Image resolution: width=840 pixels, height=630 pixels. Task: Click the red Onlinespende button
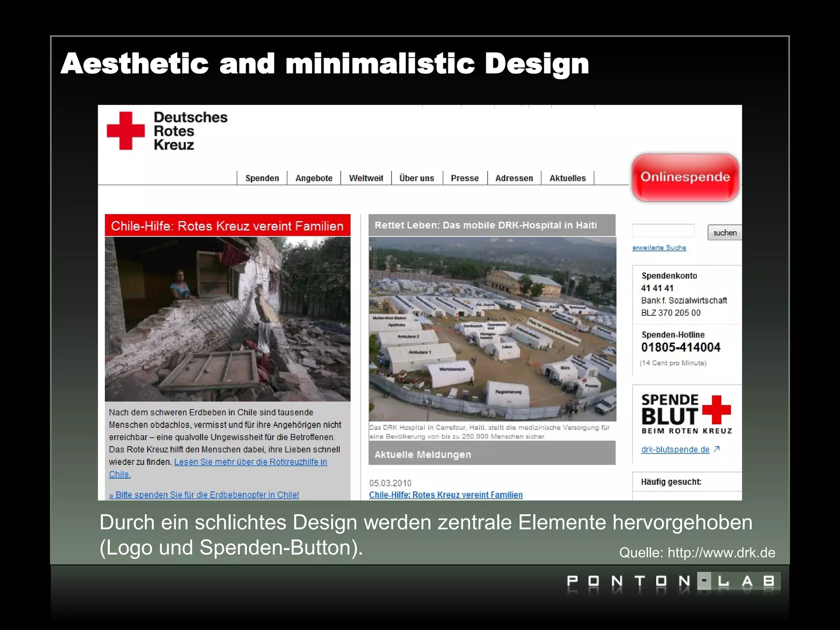pyautogui.click(x=685, y=178)
